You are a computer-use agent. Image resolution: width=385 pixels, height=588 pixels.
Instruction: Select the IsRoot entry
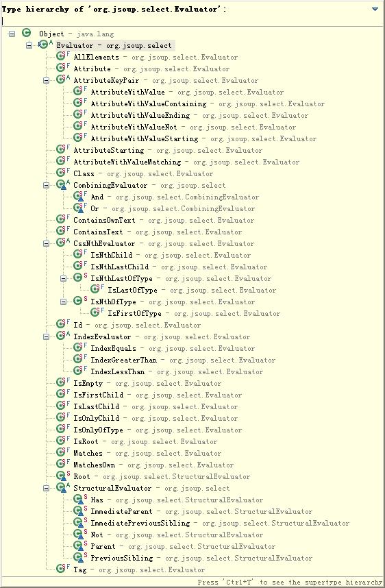pyautogui.click(x=145, y=441)
